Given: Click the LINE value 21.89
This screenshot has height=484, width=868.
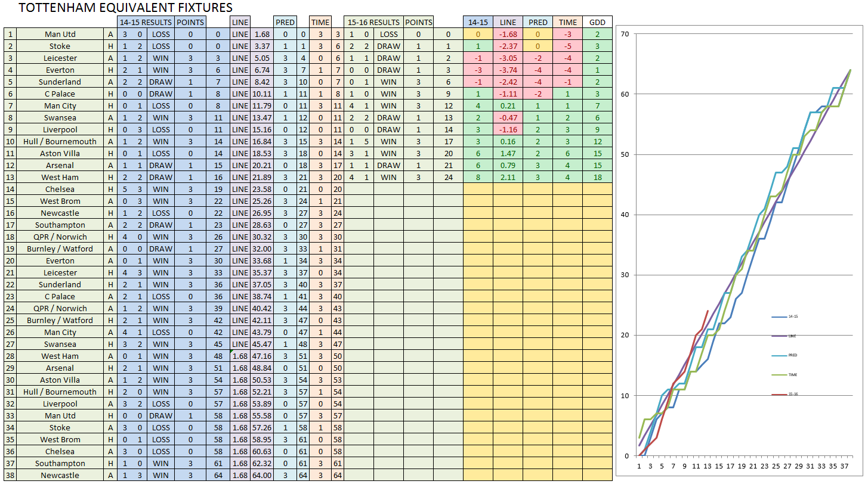Looking at the screenshot, I should coord(262,177).
